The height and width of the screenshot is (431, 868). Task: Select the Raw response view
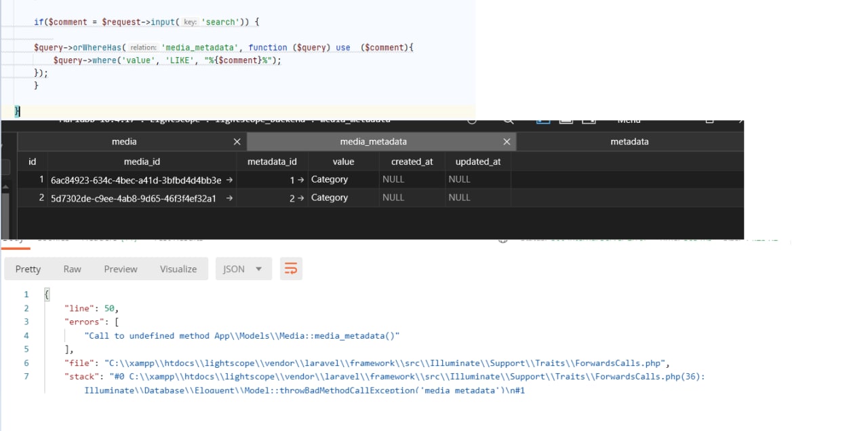coord(73,269)
